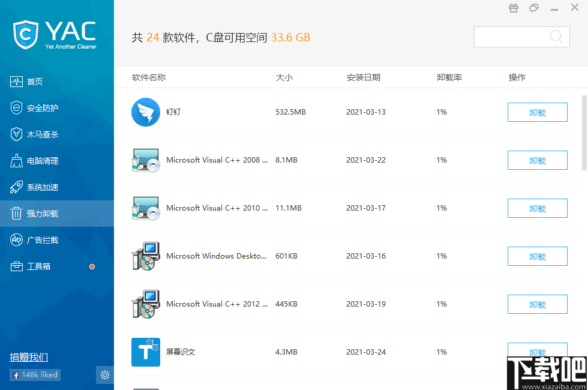Click the 强力卸载 trash icon
This screenshot has height=390, width=588.
pos(17,214)
